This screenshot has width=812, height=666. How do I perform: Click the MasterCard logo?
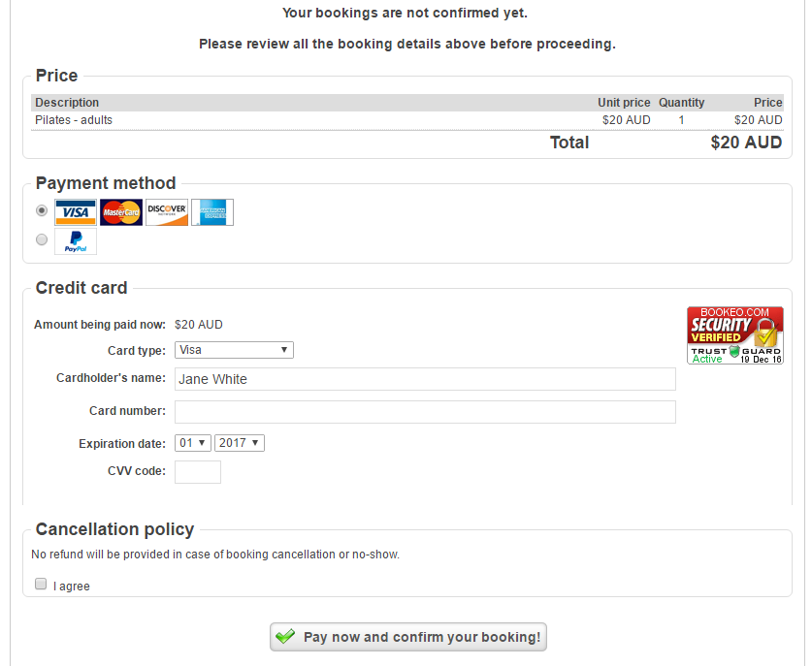[120, 212]
